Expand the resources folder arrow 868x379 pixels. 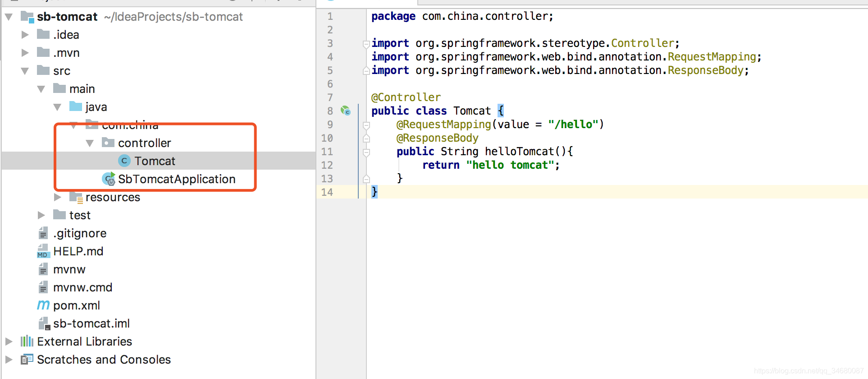(58, 197)
